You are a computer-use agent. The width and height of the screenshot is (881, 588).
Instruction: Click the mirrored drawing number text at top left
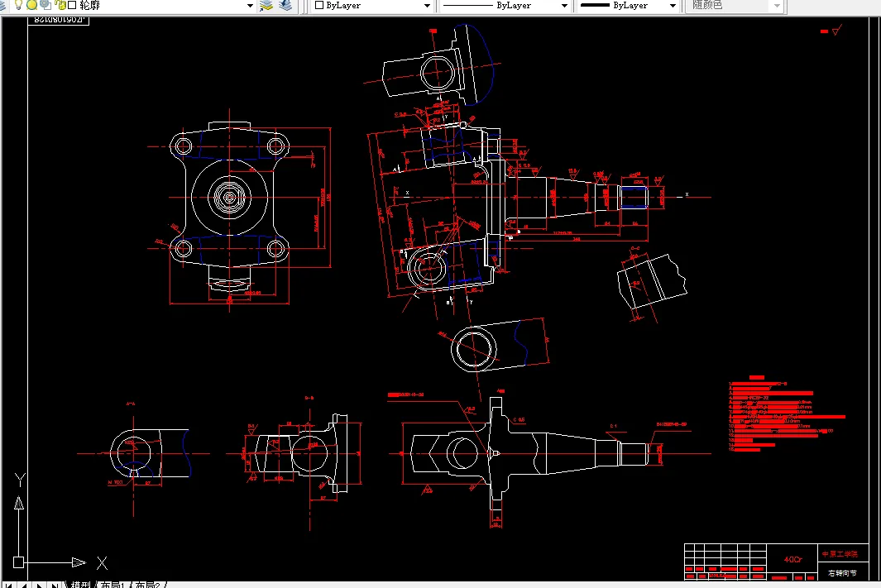pyautogui.click(x=59, y=20)
